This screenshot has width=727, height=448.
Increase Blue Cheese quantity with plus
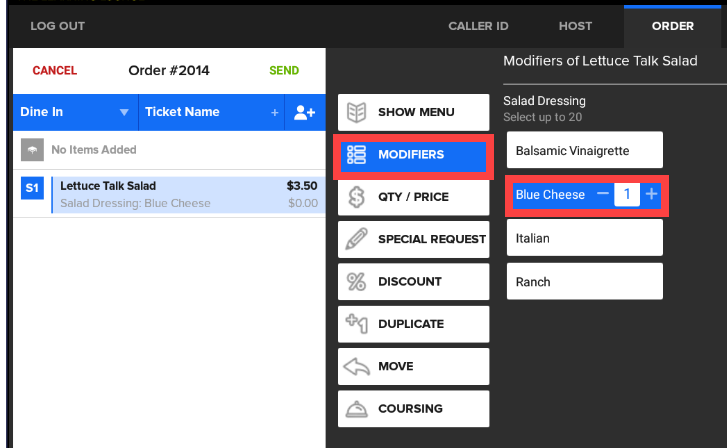(x=652, y=194)
